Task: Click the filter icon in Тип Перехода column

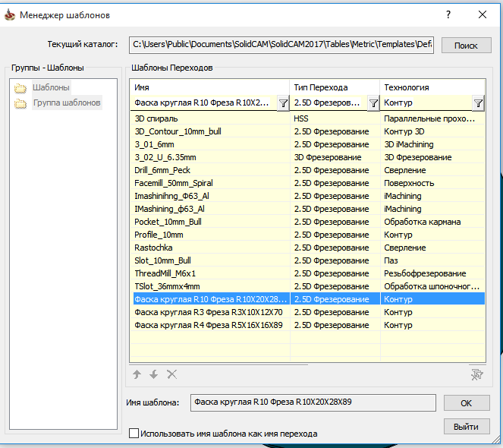Action: coord(373,103)
